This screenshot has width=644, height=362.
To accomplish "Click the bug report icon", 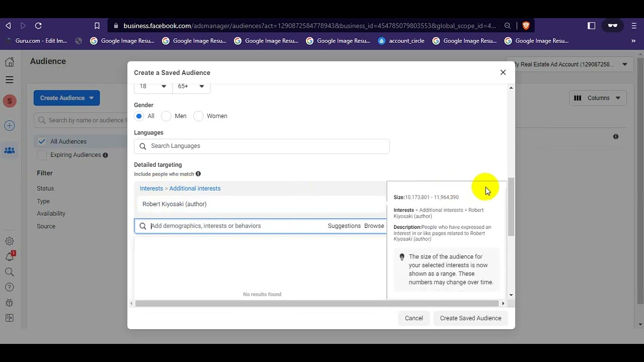I will click(10, 303).
